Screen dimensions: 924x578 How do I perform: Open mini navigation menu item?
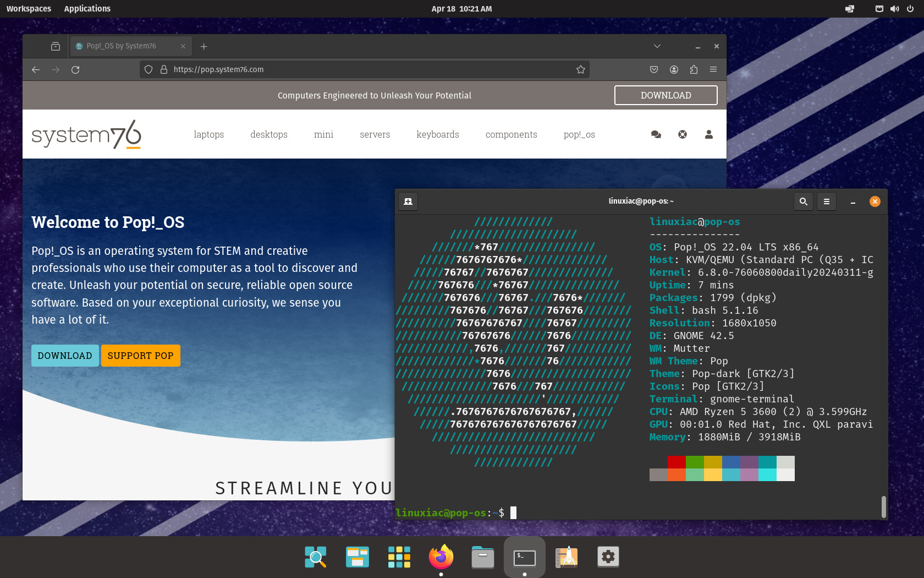point(323,134)
